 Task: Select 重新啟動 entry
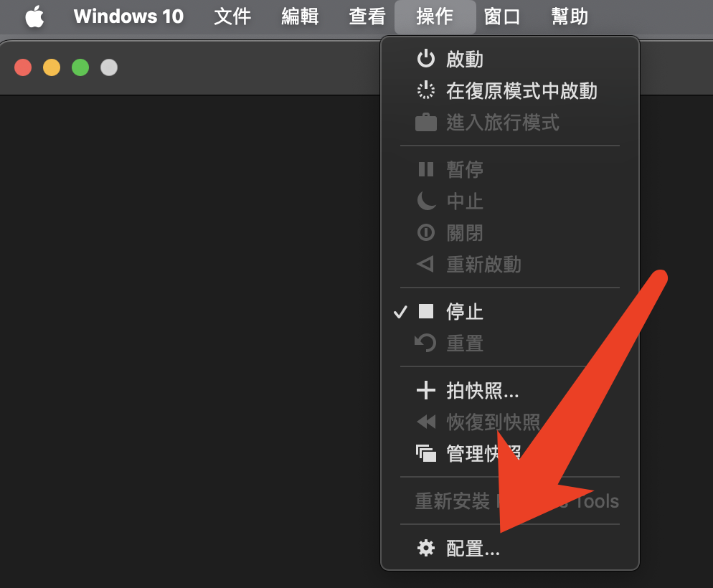tap(510, 265)
